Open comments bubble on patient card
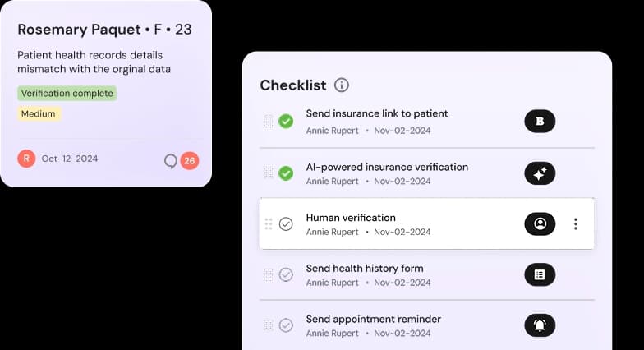 171,161
